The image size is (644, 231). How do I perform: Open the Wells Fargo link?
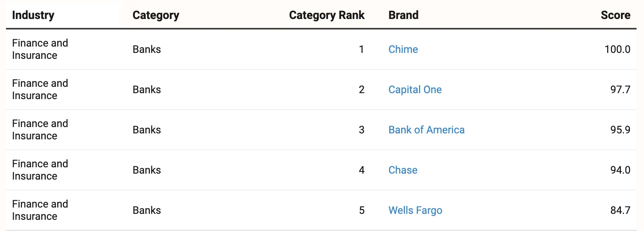[x=415, y=210]
